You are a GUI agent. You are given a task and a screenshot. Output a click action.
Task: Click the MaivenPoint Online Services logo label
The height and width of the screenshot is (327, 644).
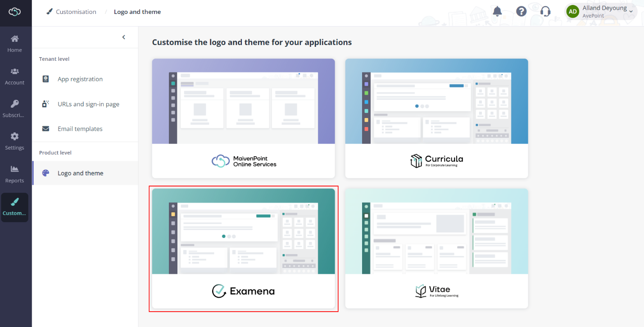point(244,161)
